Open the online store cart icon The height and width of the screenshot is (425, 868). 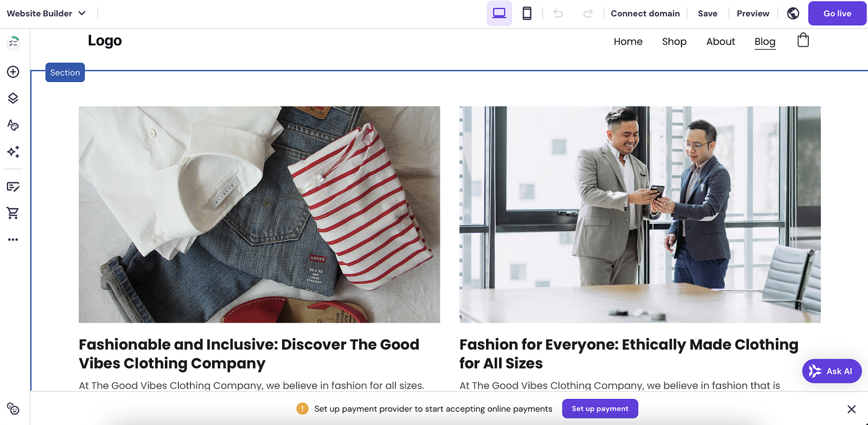pos(13,213)
